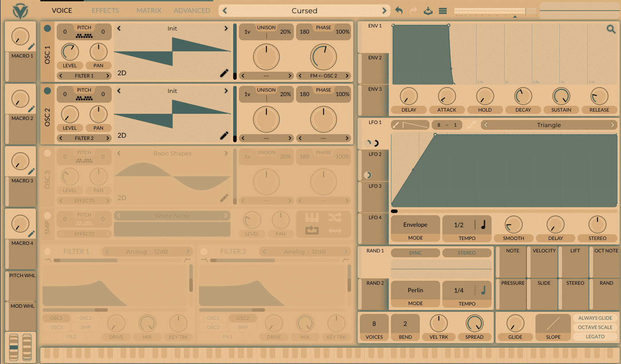The image size is (621, 364).
Task: Click the VOICES count field
Action: [x=374, y=328]
